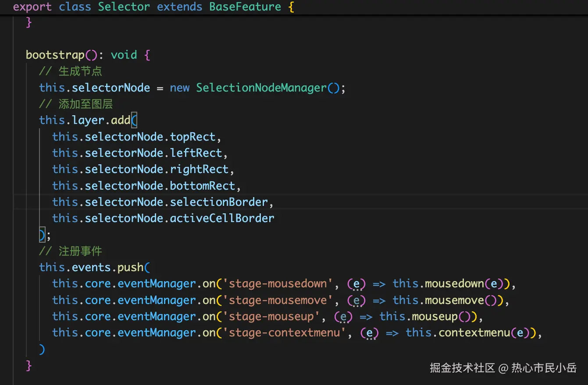Click the 'bottomRect' property
Image resolution: width=588 pixels, height=385 pixels.
(203, 186)
